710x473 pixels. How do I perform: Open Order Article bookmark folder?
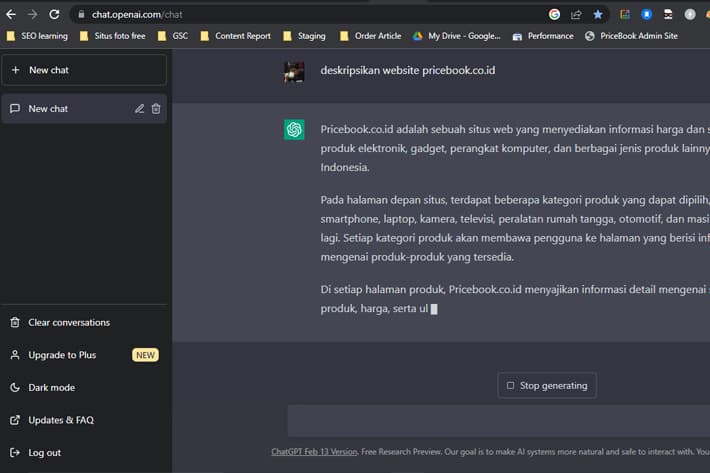371,36
